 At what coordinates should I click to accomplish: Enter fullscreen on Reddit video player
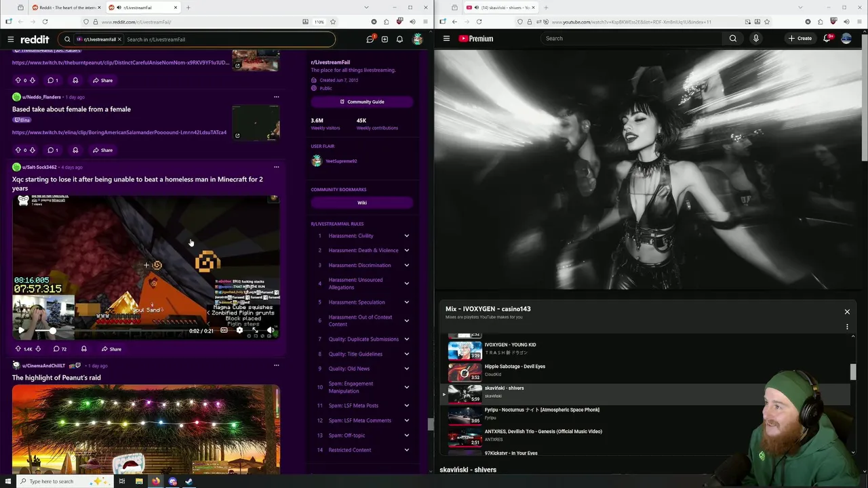tap(255, 331)
